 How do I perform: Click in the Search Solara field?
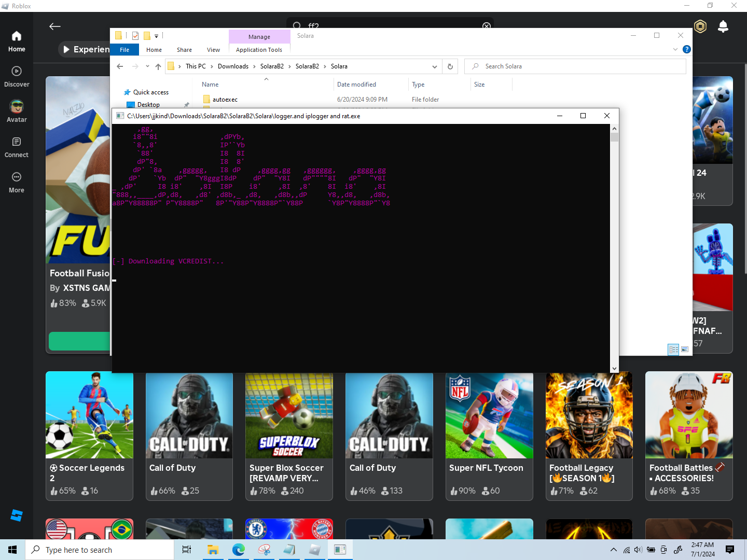575,66
